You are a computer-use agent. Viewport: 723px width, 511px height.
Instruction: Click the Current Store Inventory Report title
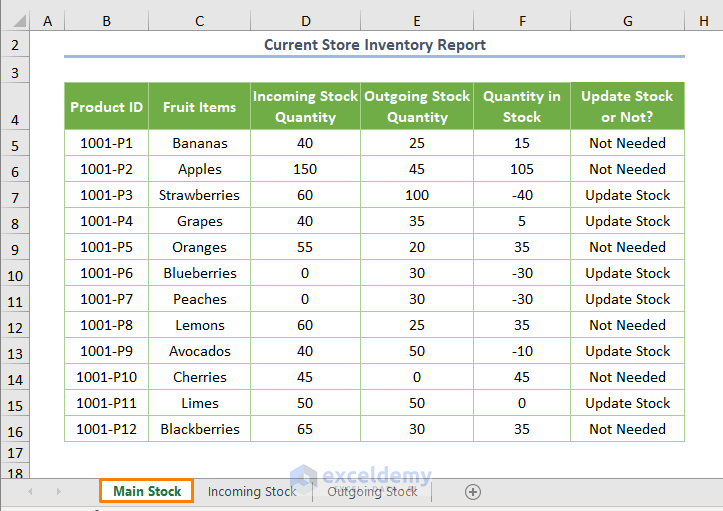tap(375, 45)
